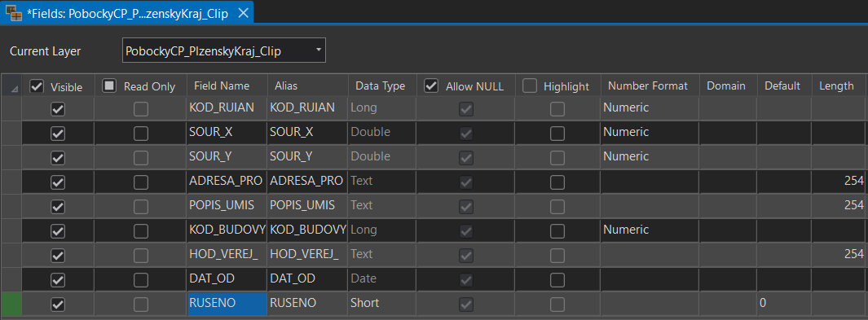Image resolution: width=868 pixels, height=320 pixels.
Task: Uncheck Visible for ADRESA_PRO row
Action: [58, 182]
